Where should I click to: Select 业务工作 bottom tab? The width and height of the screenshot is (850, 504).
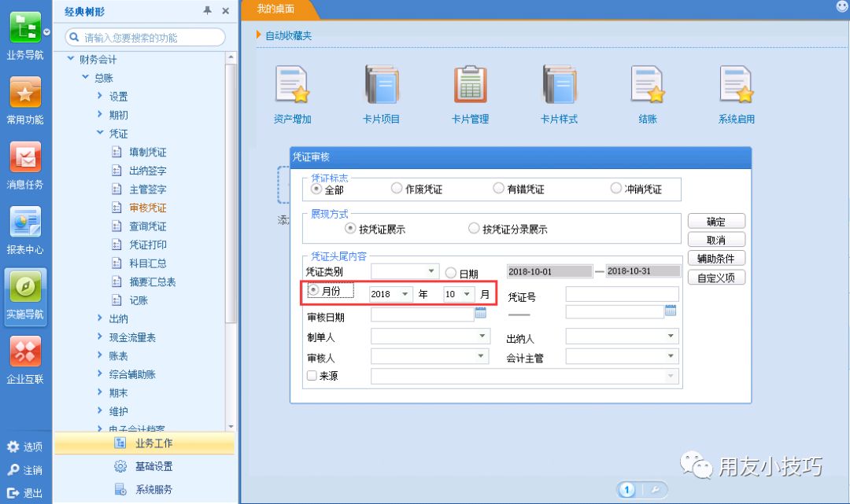[x=145, y=443]
